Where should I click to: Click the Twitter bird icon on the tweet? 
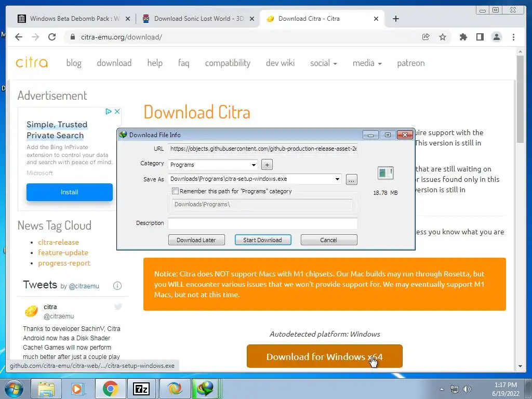pyautogui.click(x=118, y=307)
